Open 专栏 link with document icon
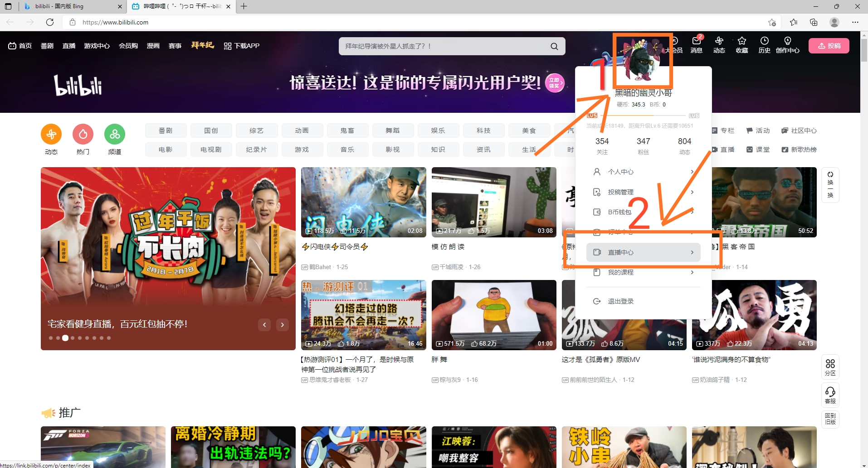 [723, 130]
